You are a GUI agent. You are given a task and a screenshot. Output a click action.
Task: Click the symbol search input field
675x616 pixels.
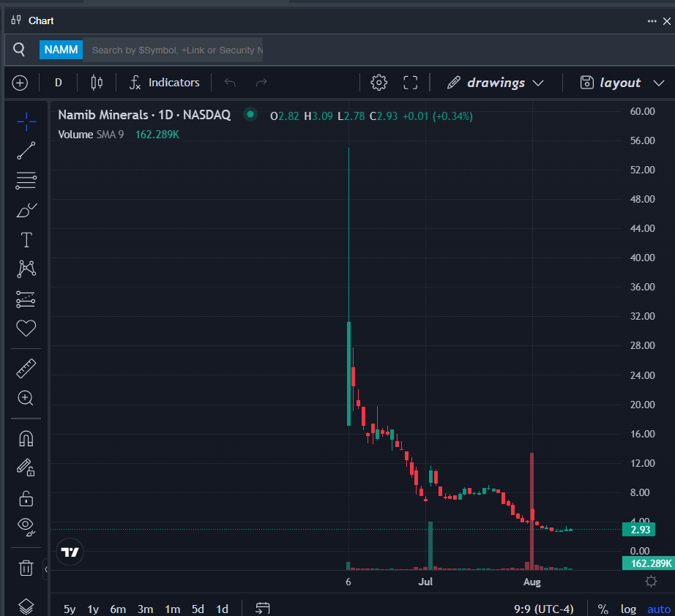(x=173, y=50)
